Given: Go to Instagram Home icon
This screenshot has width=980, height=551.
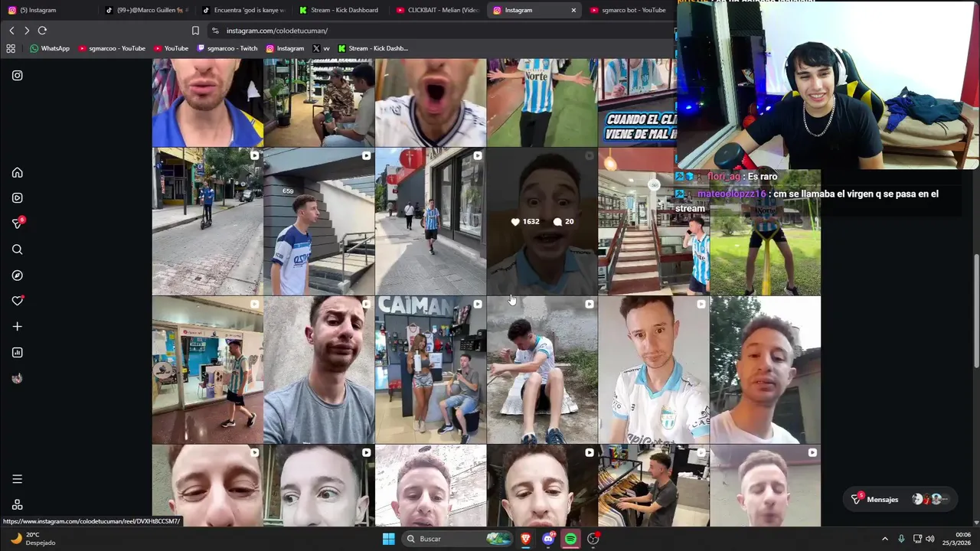Looking at the screenshot, I should (17, 173).
